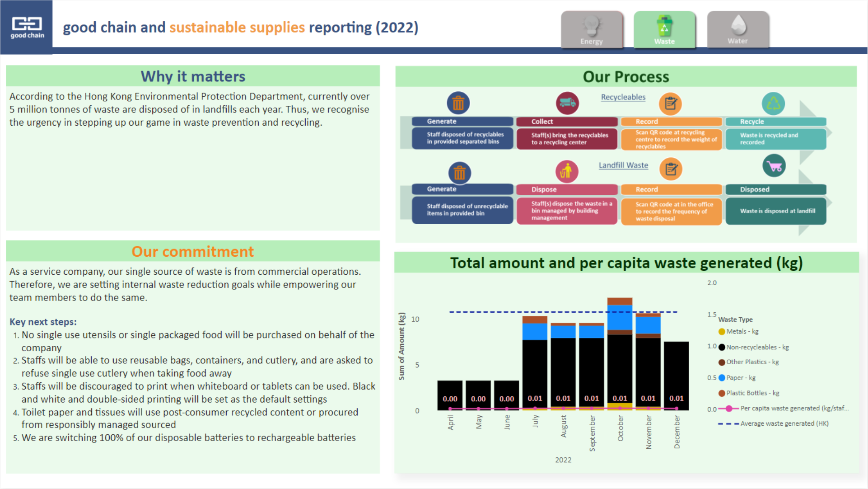Screen dimensions: 868x489
Task: Select the June bar in chart
Action: (507, 395)
